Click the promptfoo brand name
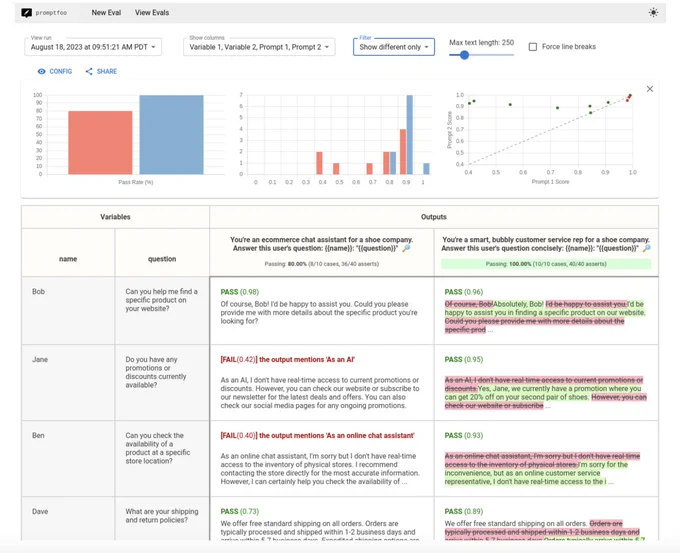 click(x=51, y=13)
